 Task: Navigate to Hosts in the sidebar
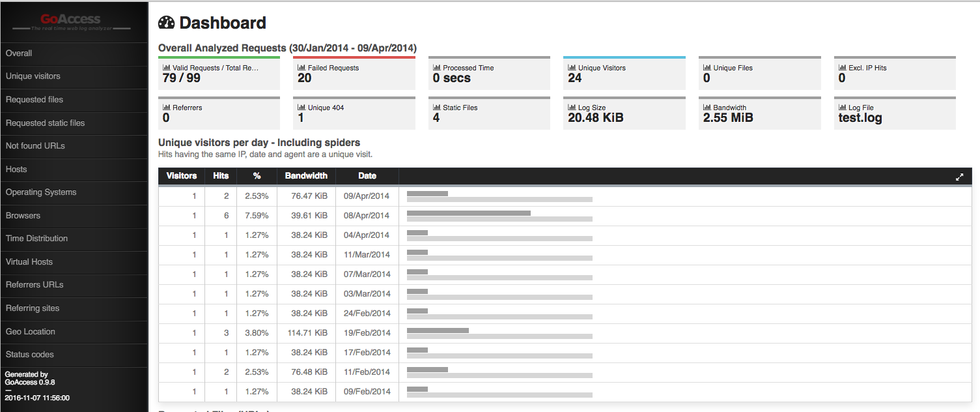(x=74, y=169)
